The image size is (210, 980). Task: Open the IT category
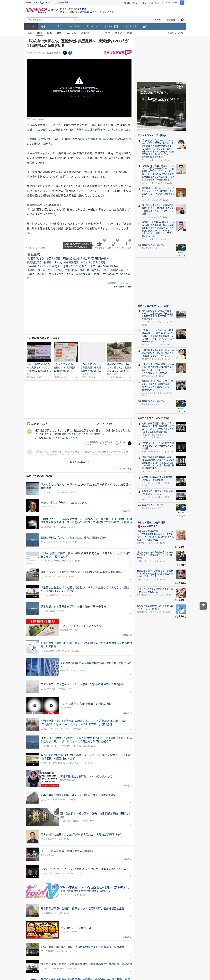click(x=98, y=33)
